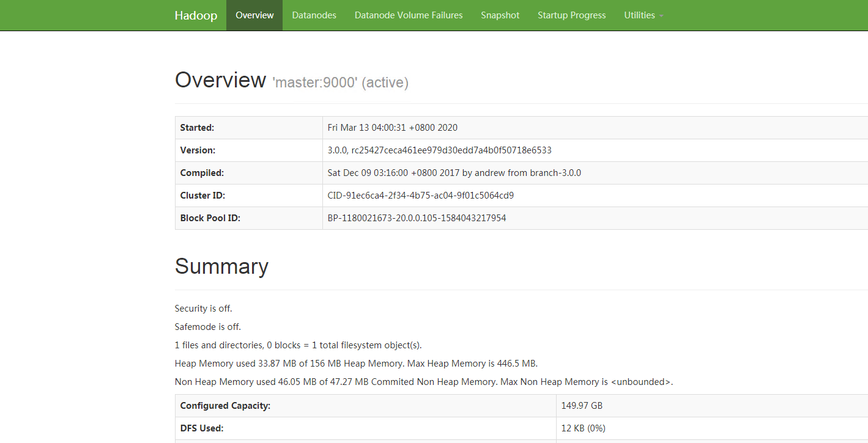Click the Block Pool ID: label
868x443 pixels.
click(210, 218)
